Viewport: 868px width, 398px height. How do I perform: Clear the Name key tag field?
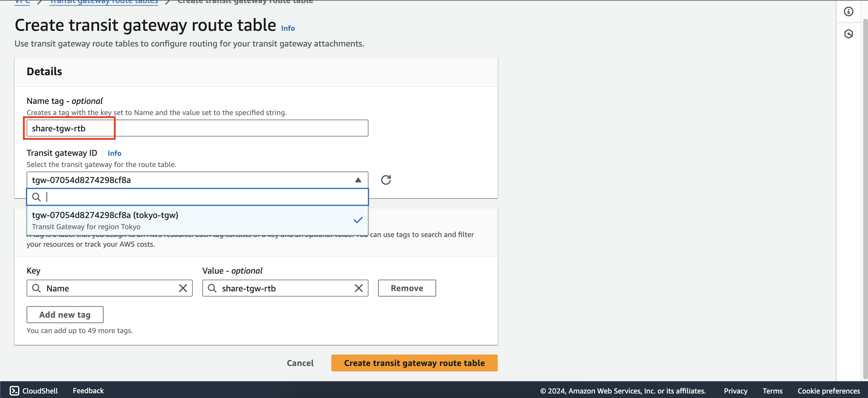183,288
